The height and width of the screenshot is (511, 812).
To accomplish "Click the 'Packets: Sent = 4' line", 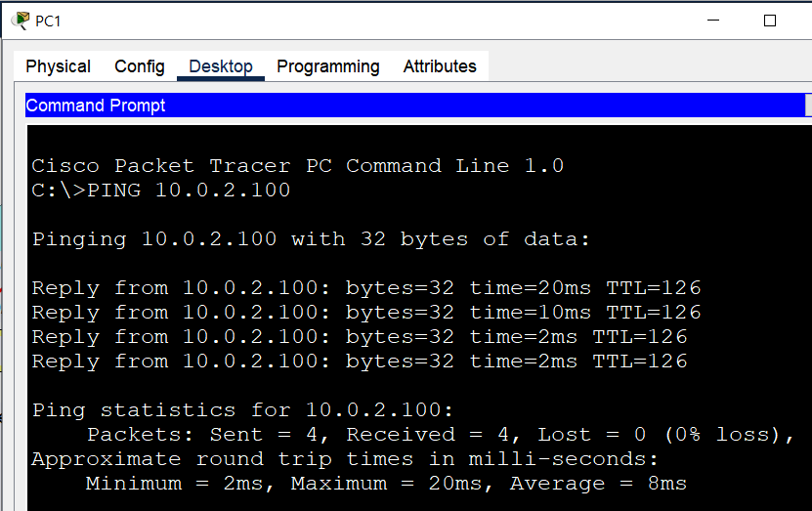I will pyautogui.click(x=440, y=435).
